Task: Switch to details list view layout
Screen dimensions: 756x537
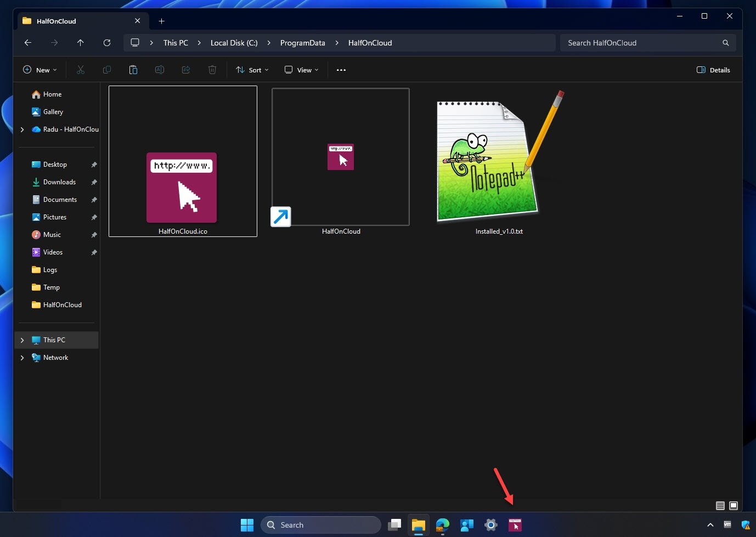Action: (720, 505)
